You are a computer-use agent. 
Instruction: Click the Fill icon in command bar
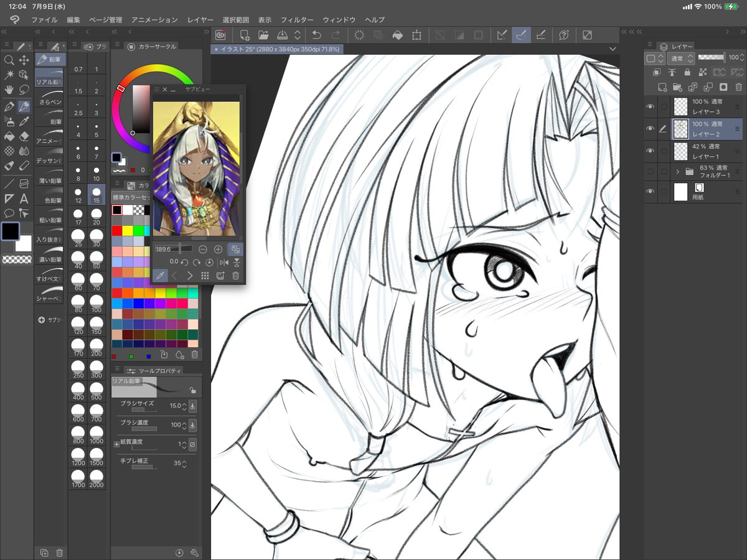pos(397,35)
